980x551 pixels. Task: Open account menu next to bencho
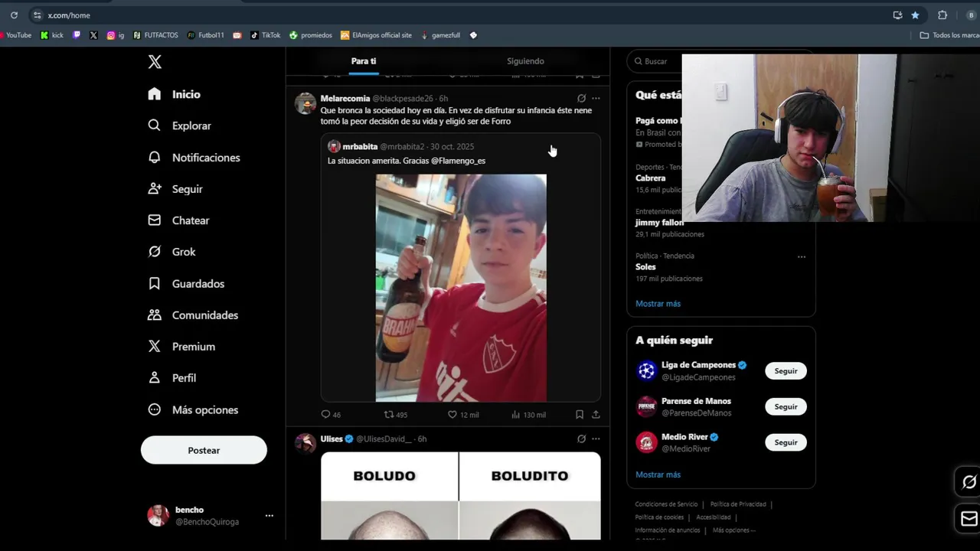click(x=269, y=516)
